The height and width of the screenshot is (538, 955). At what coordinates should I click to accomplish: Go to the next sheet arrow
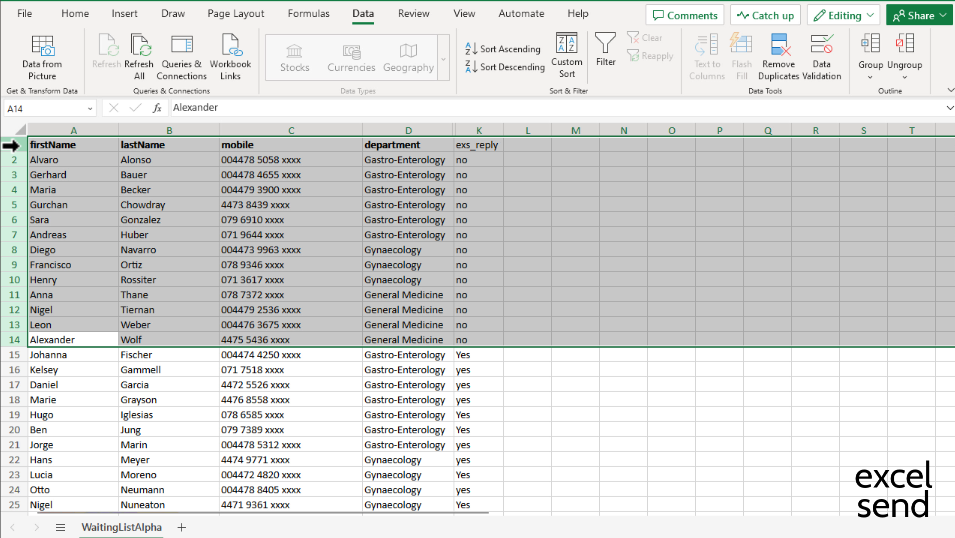[37, 528]
